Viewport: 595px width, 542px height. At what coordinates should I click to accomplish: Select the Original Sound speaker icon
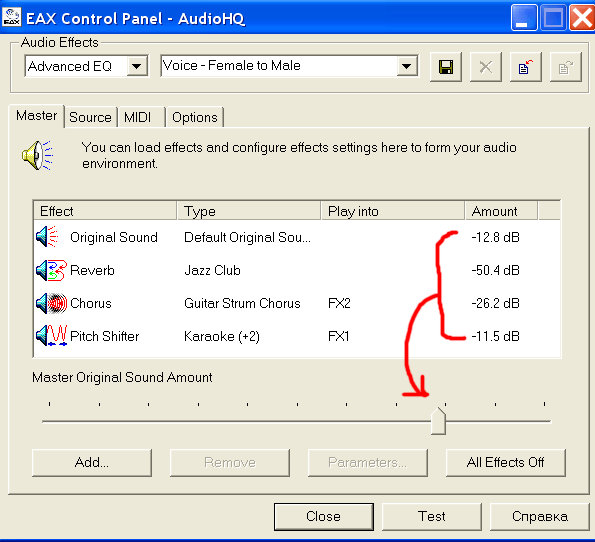[x=47, y=237]
